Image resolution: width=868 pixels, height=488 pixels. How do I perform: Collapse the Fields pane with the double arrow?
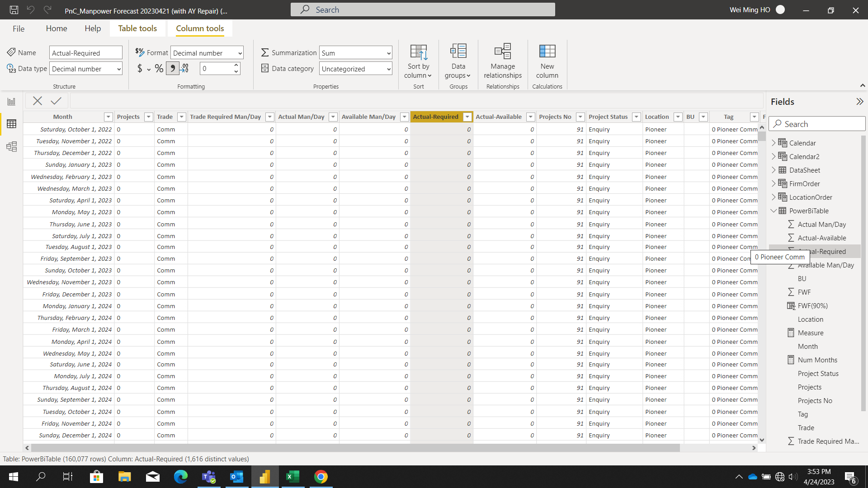tap(859, 102)
